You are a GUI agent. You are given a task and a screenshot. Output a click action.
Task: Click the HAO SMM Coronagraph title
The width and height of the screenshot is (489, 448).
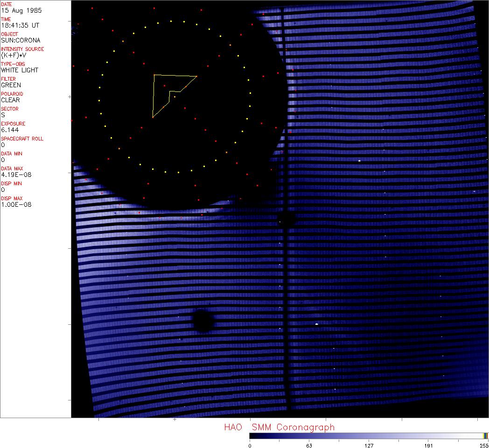point(279,427)
